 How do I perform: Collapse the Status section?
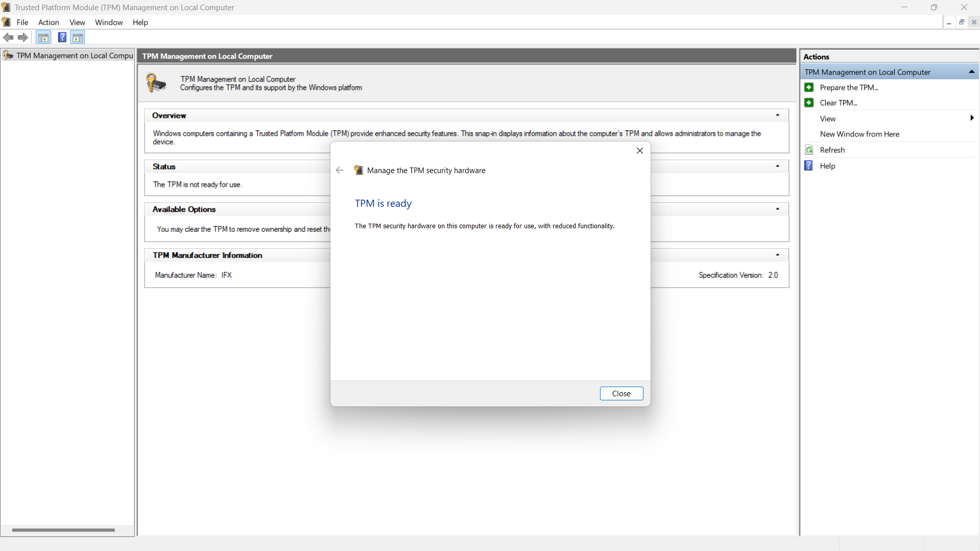(778, 166)
